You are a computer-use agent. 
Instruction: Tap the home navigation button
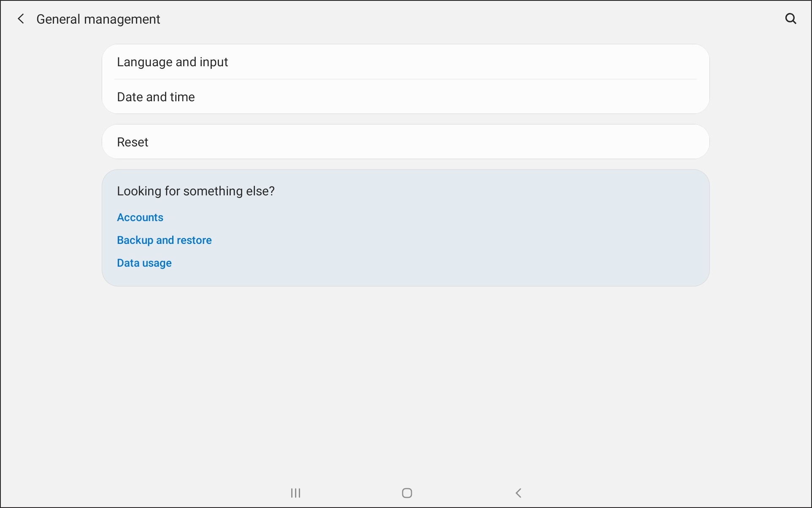pyautogui.click(x=407, y=493)
